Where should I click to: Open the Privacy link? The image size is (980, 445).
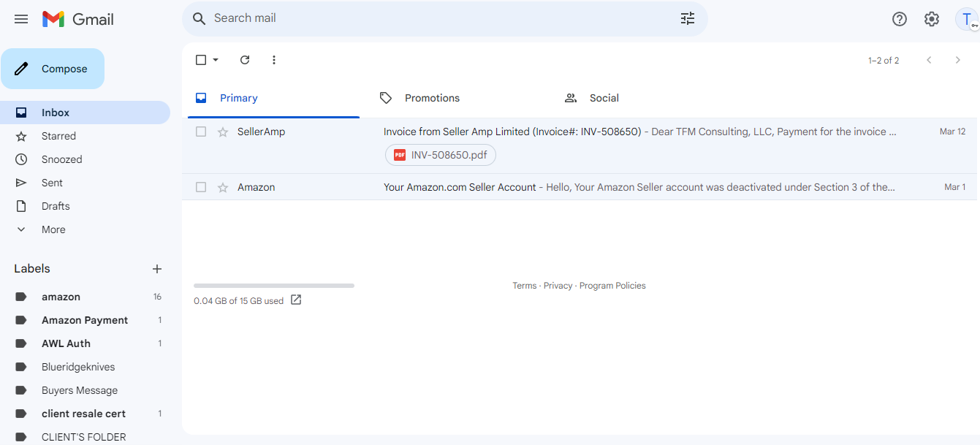(x=558, y=286)
